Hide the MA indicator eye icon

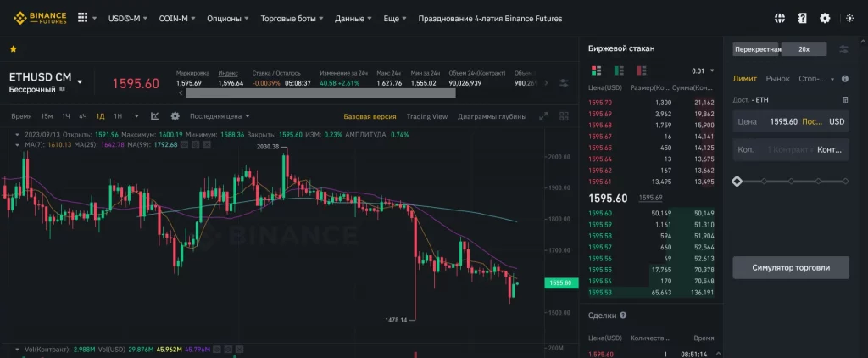coord(185,144)
